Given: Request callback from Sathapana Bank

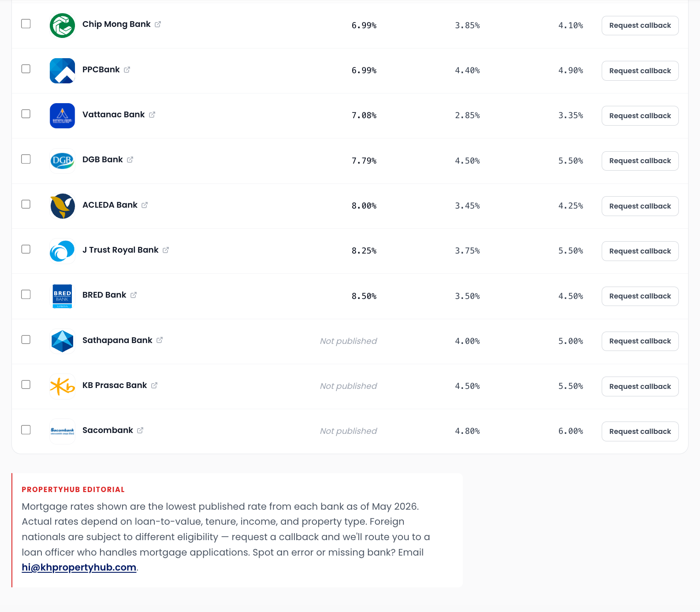Looking at the screenshot, I should 640,341.
